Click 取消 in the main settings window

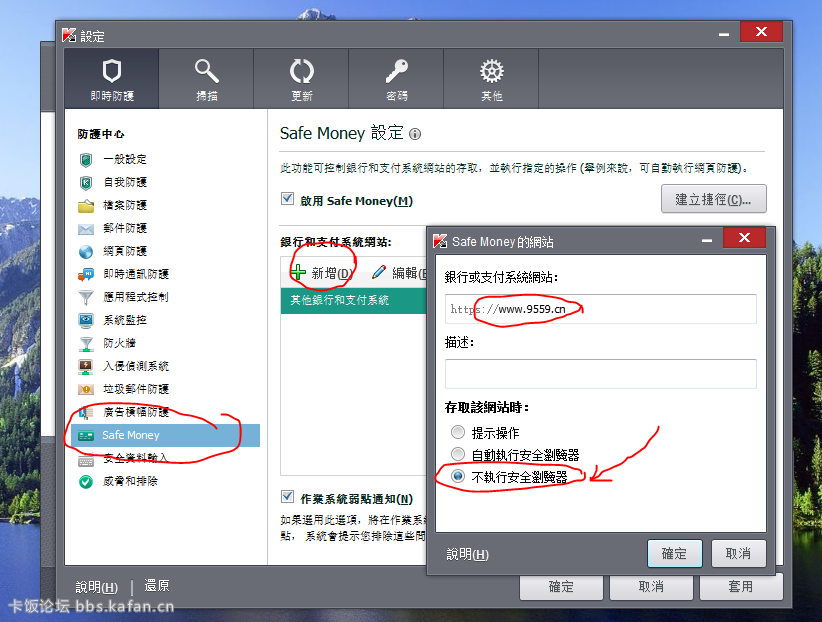[x=652, y=587]
